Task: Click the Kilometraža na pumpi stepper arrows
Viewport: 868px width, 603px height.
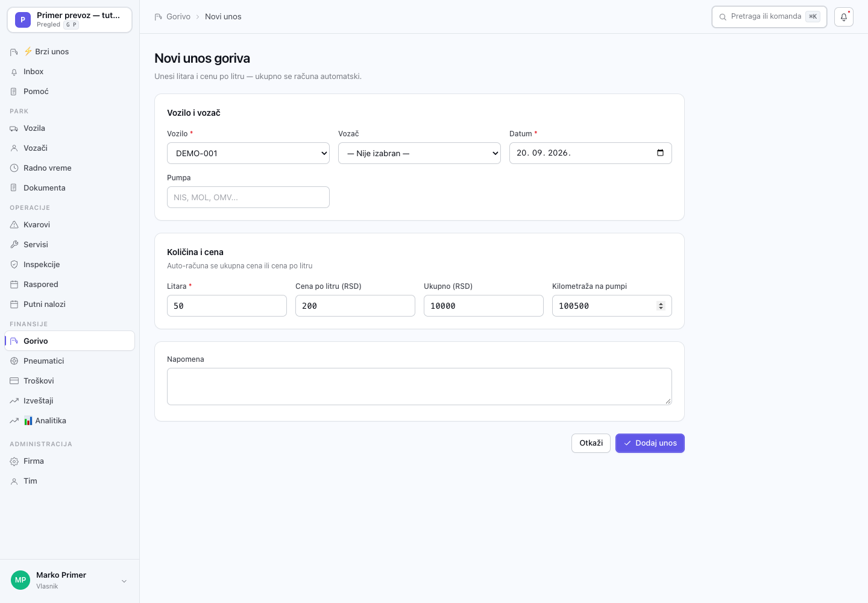Action: (x=661, y=306)
